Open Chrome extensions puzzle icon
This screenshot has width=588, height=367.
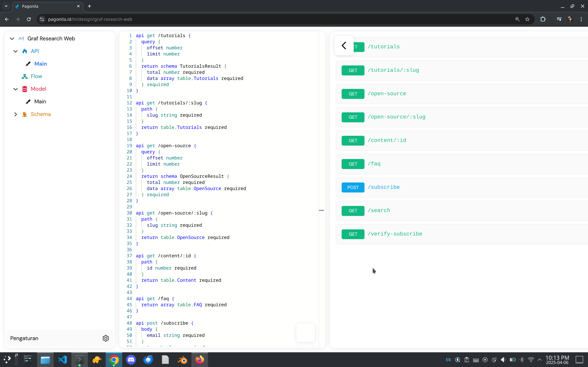[543, 19]
